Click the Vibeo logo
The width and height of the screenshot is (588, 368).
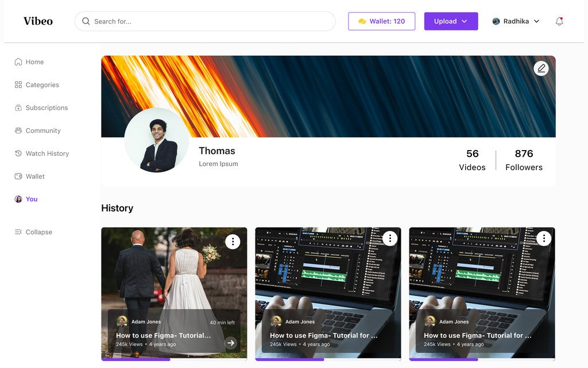(38, 21)
